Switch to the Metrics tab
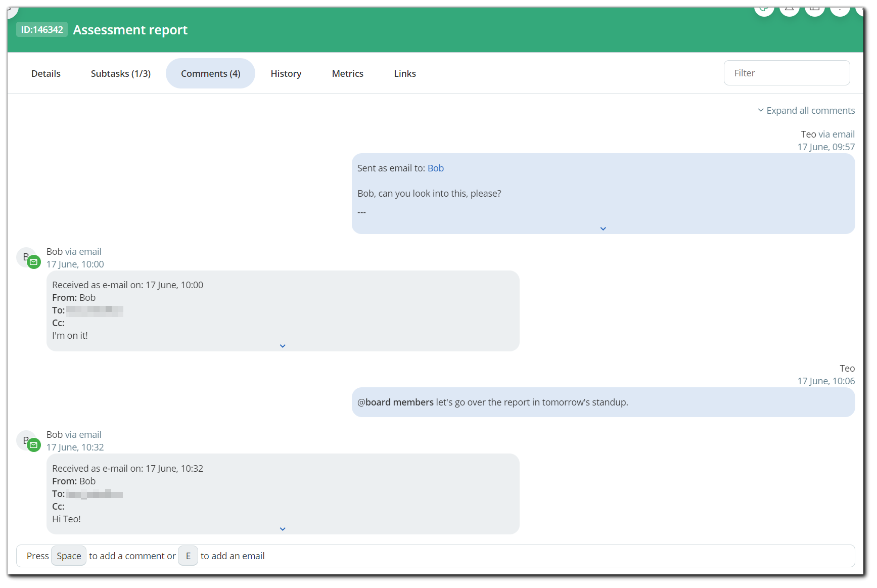 [x=347, y=73]
